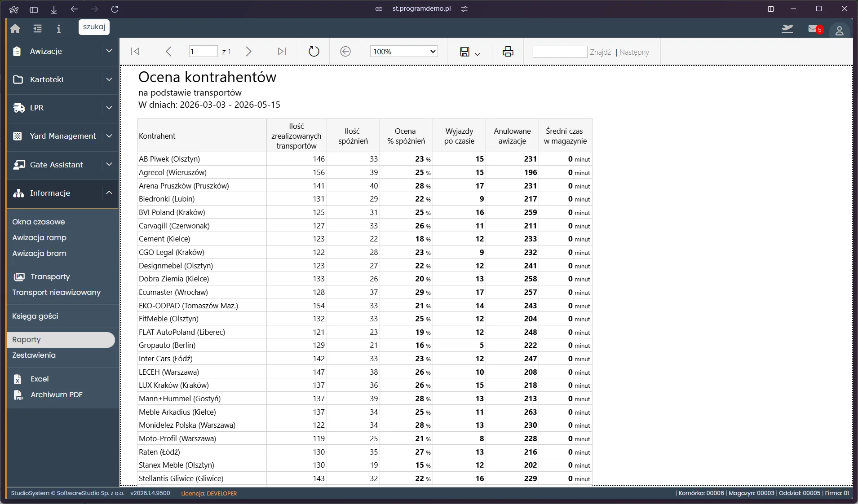
Task: Click the browser back arrow
Action: 74,9
